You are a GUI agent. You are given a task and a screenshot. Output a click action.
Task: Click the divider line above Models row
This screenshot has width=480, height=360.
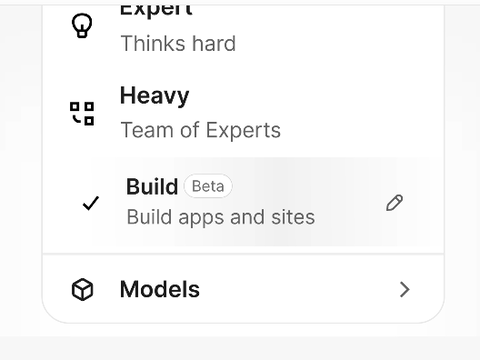click(x=243, y=254)
